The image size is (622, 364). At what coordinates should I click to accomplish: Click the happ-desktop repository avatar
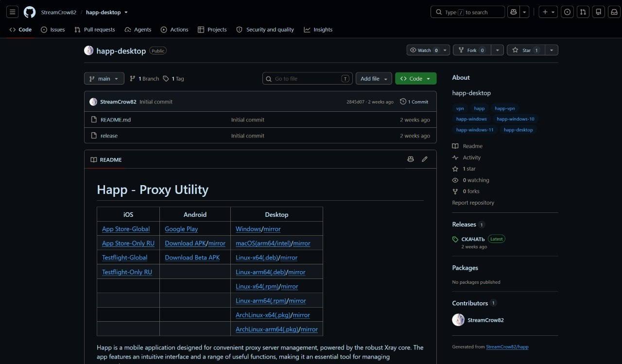[x=88, y=51]
